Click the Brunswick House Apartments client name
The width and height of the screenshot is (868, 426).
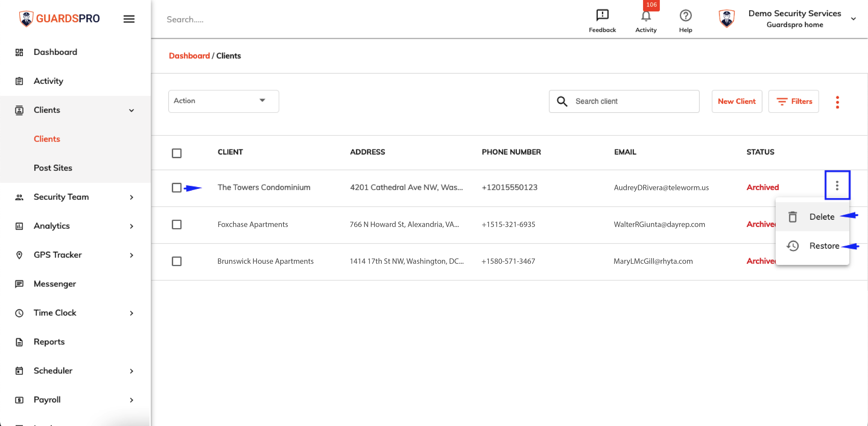click(x=265, y=261)
